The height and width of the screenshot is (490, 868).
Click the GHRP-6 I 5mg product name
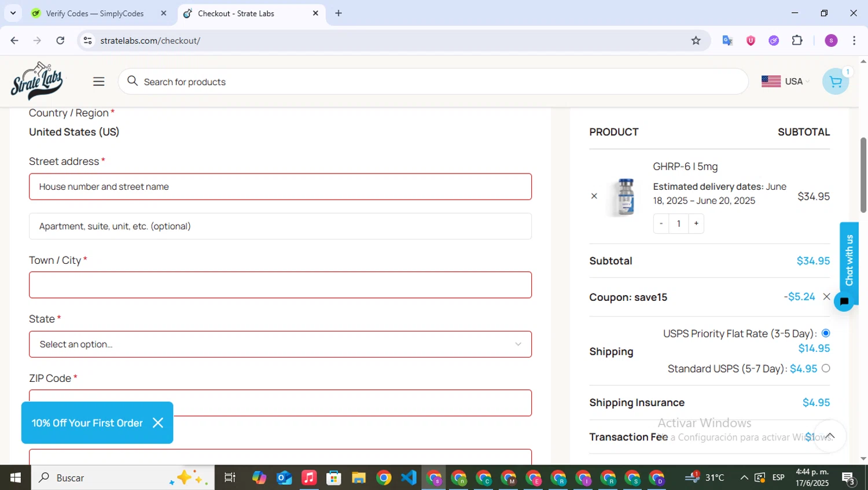pos(685,167)
